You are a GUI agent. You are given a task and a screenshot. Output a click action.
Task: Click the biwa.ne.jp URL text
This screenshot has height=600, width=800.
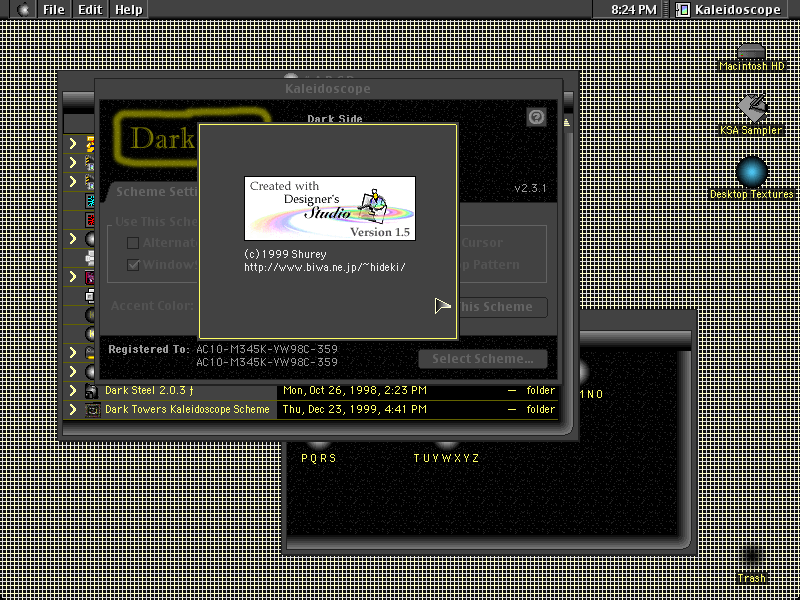click(324, 266)
